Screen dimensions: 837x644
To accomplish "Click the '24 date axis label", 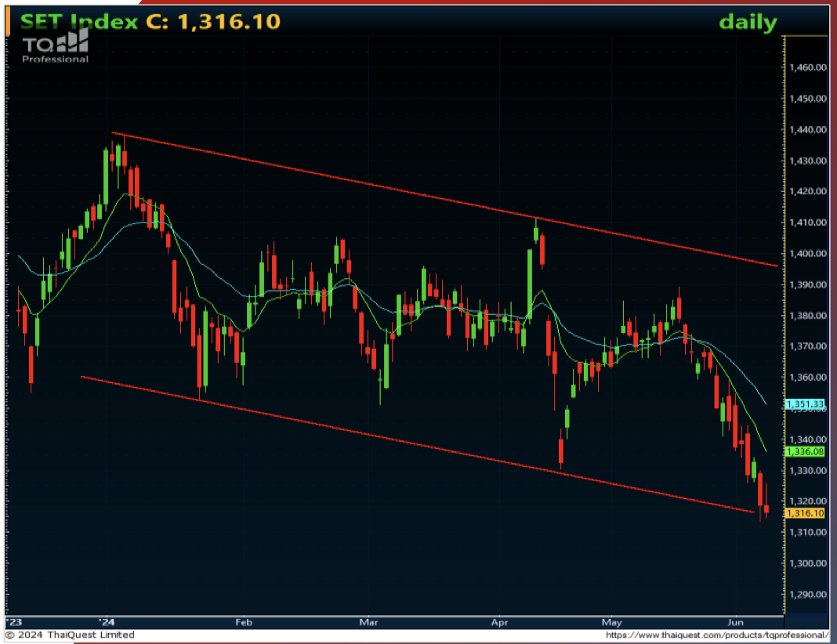I will point(107,622).
